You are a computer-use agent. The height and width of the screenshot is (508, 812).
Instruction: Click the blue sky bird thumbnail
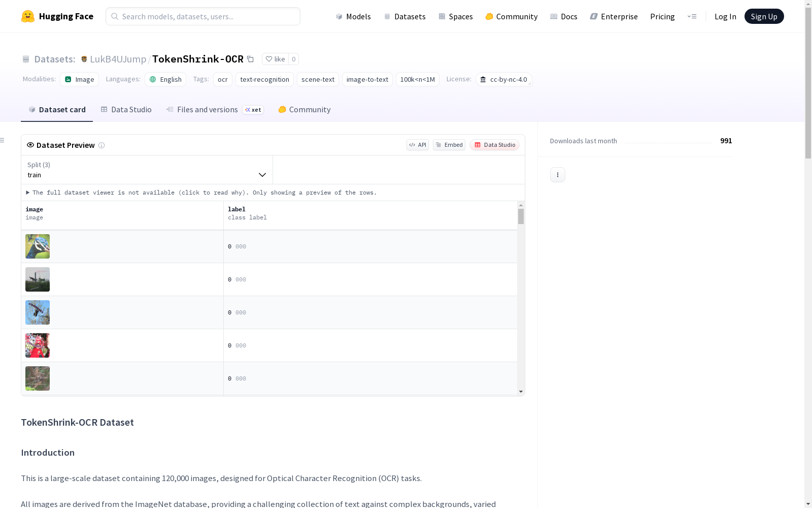click(38, 312)
